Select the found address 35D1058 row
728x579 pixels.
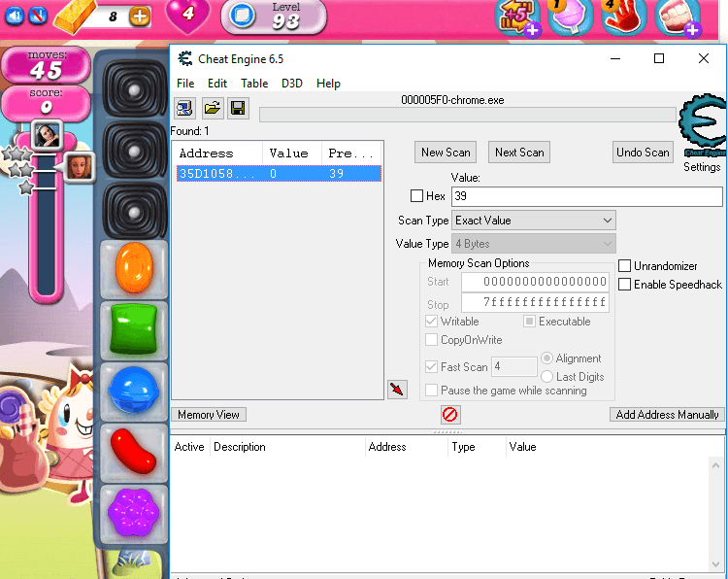point(279,173)
